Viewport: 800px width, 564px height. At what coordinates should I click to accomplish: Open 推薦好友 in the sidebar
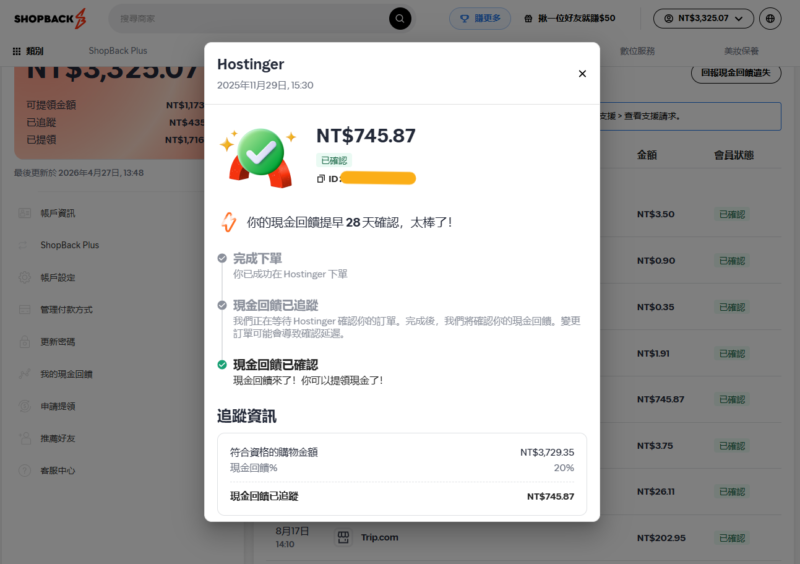coord(58,438)
